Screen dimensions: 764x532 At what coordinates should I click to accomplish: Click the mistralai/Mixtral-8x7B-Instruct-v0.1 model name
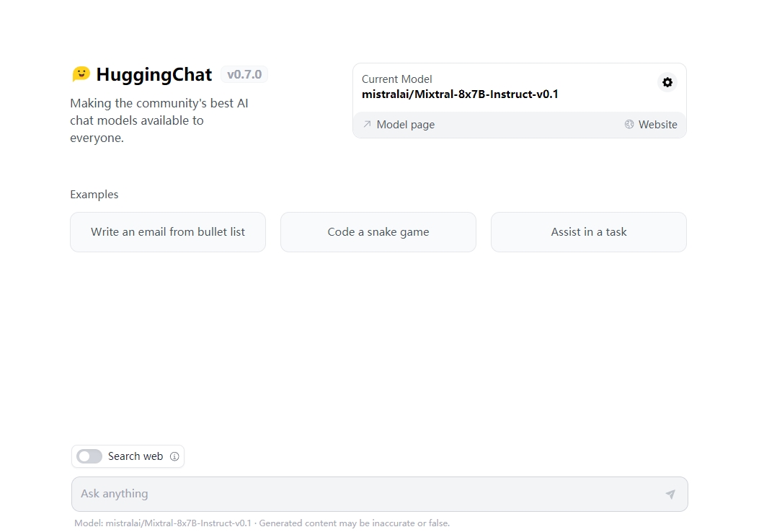(460, 94)
